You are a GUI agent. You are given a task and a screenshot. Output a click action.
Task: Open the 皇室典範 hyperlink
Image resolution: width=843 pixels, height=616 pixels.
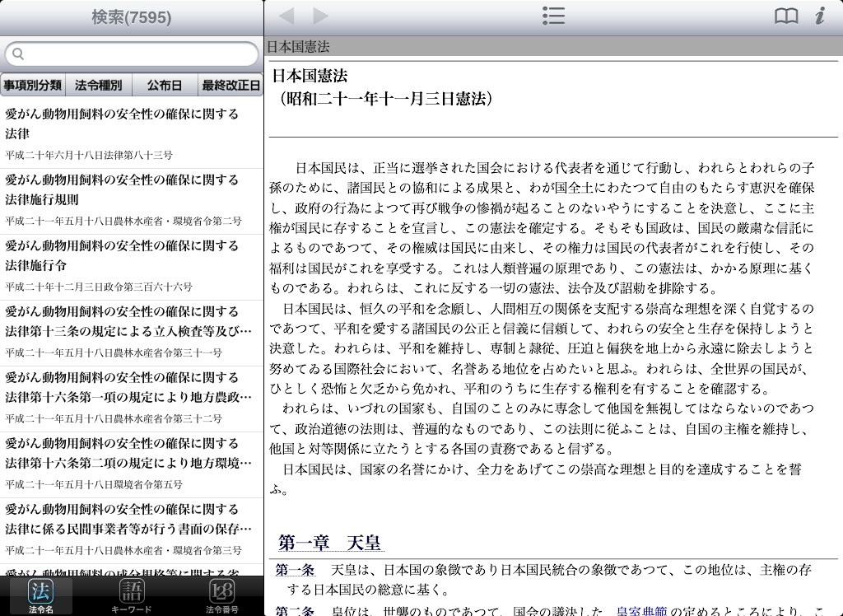coord(641,611)
